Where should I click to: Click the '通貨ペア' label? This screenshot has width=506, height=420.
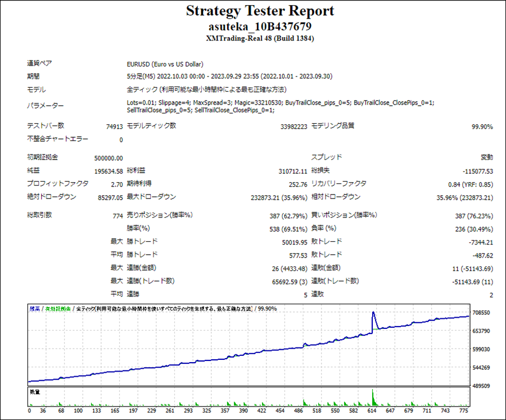[x=39, y=64]
